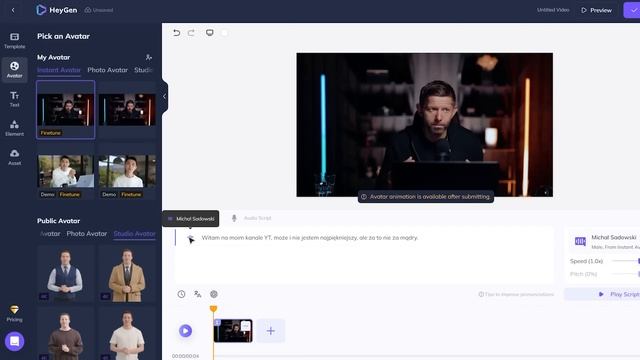Screen dimensions: 640x360
Task: Switch to Studio tab under My Avatar
Action: point(143,70)
